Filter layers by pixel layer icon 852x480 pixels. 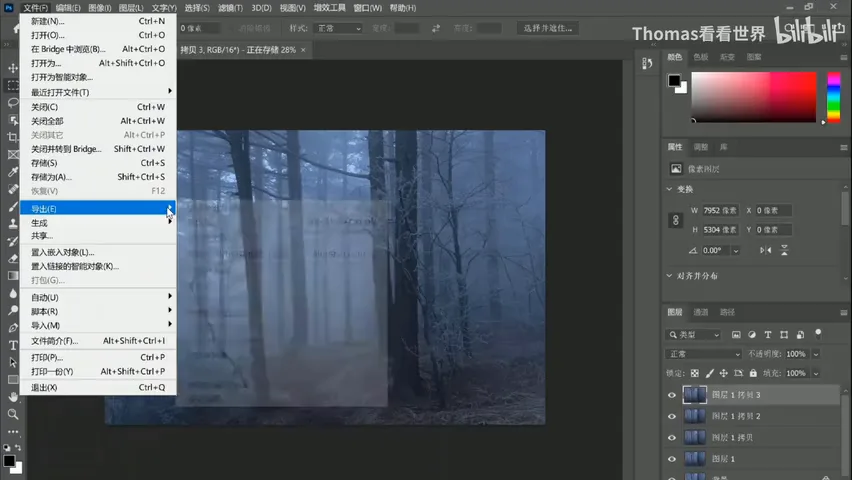coord(736,335)
